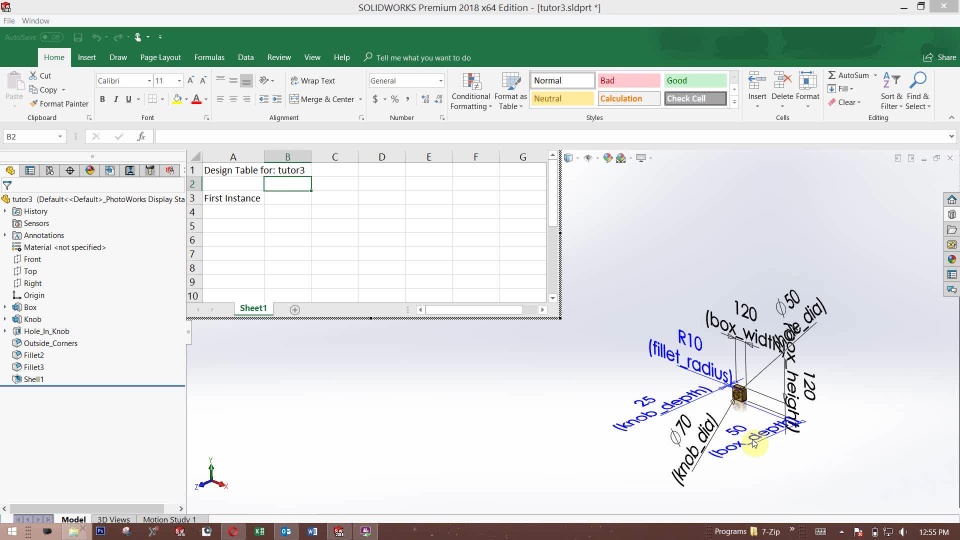Open the Motion Study 1 tab
The width and height of the screenshot is (960, 540).
169,520
